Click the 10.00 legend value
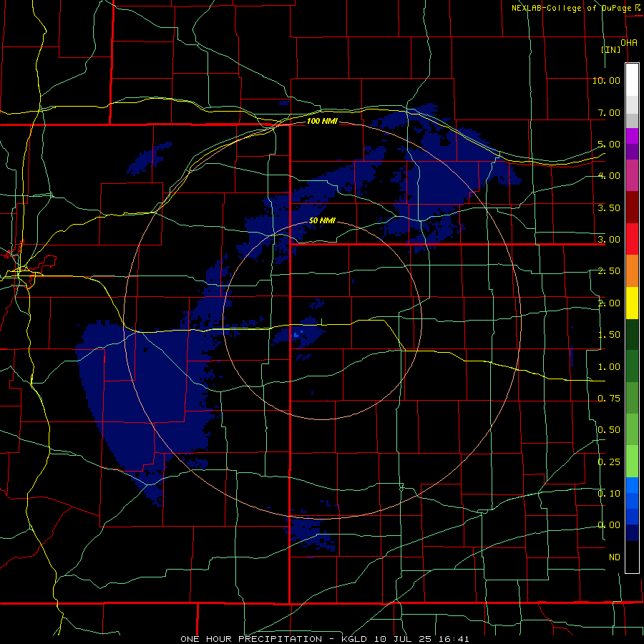 (606, 80)
